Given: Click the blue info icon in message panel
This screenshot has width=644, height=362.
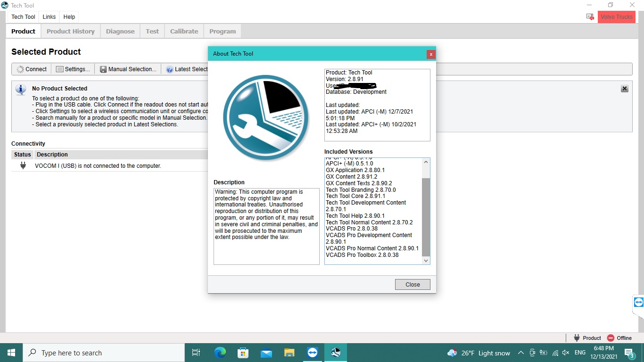Looking at the screenshot, I should pos(21,90).
